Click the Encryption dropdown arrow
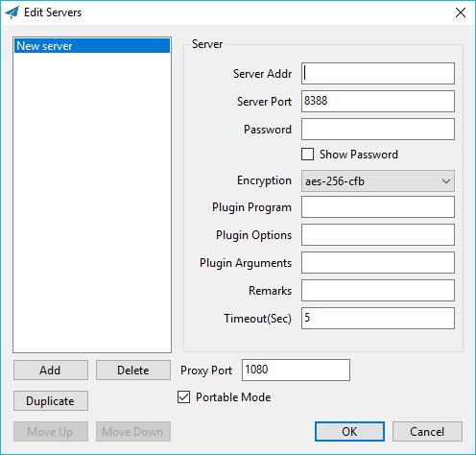The width and height of the screenshot is (476, 455). tap(446, 181)
